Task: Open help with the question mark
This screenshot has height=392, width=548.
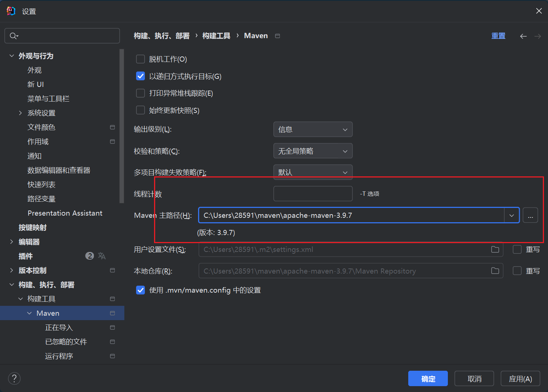Action: point(14,378)
